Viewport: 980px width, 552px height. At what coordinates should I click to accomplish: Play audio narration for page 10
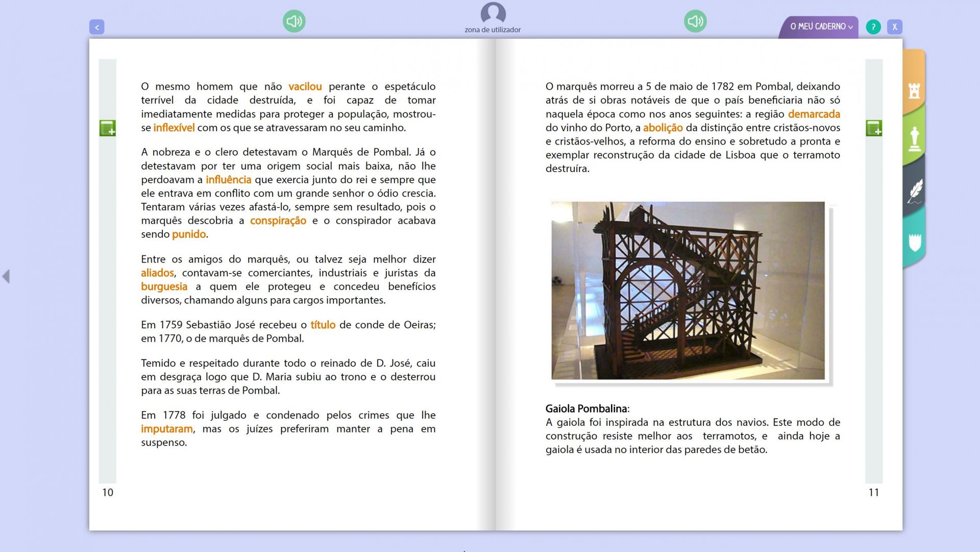(294, 21)
